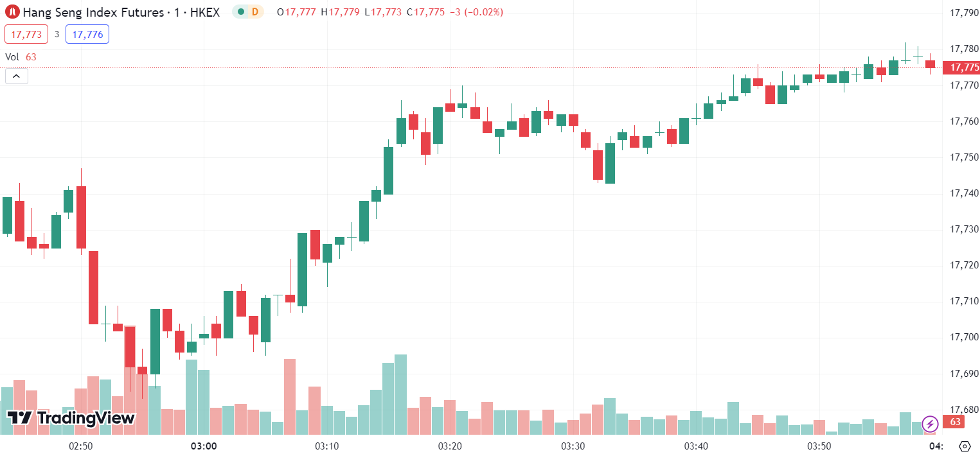Screen dimensions: 980x454
Task: Click the red Hang Seng symbol logo
Action: pos(12,12)
